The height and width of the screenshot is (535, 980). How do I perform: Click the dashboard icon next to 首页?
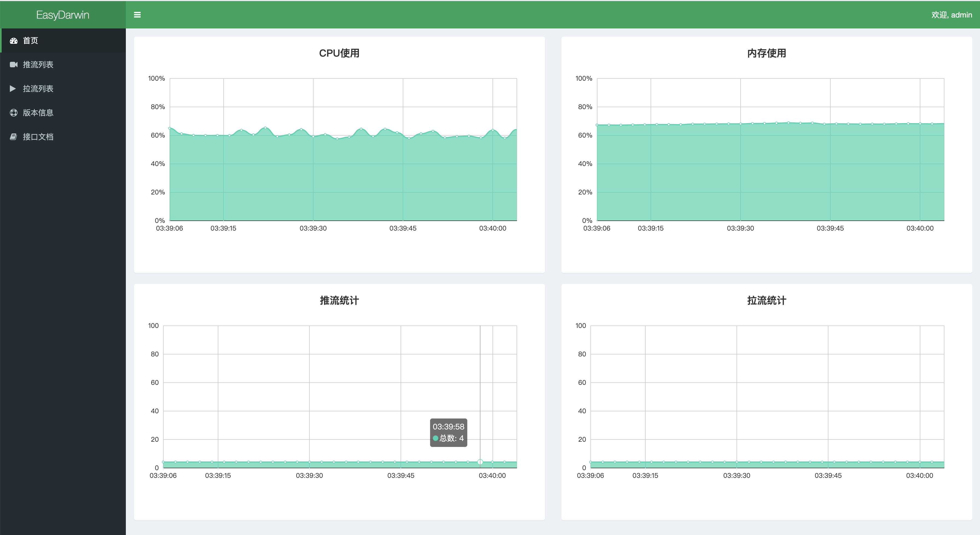[x=14, y=41]
